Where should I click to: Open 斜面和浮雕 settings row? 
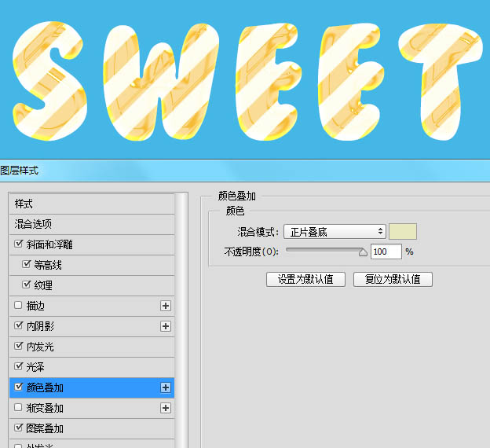click(x=92, y=244)
